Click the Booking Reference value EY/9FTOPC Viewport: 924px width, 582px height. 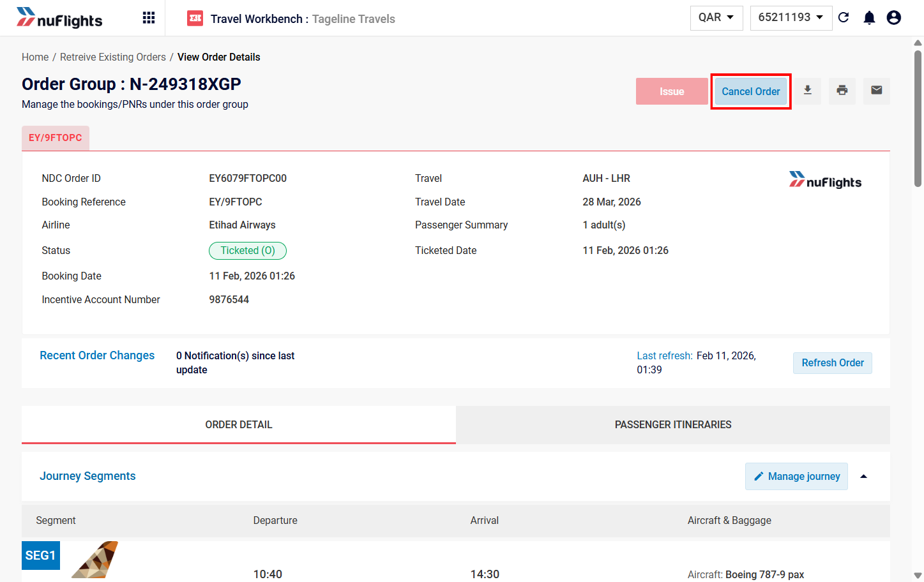click(x=236, y=202)
